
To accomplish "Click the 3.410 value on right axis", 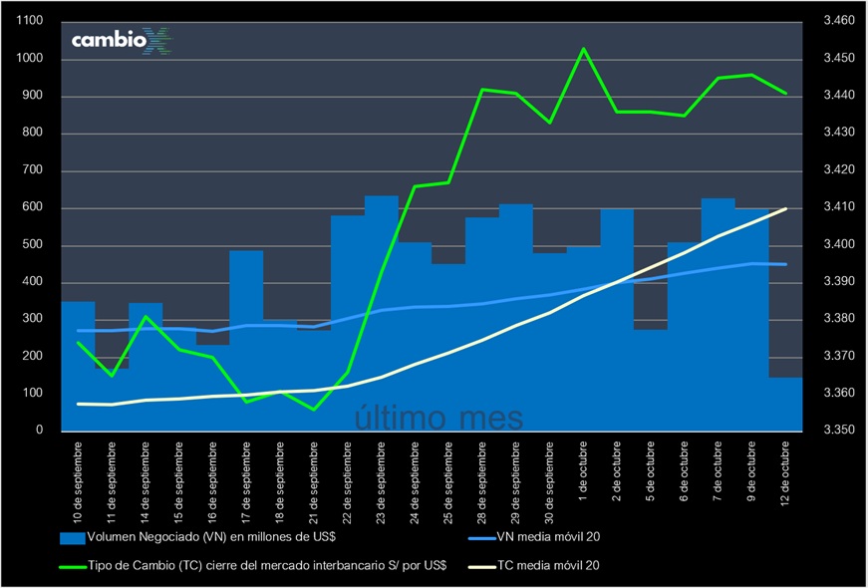I will pos(839,207).
